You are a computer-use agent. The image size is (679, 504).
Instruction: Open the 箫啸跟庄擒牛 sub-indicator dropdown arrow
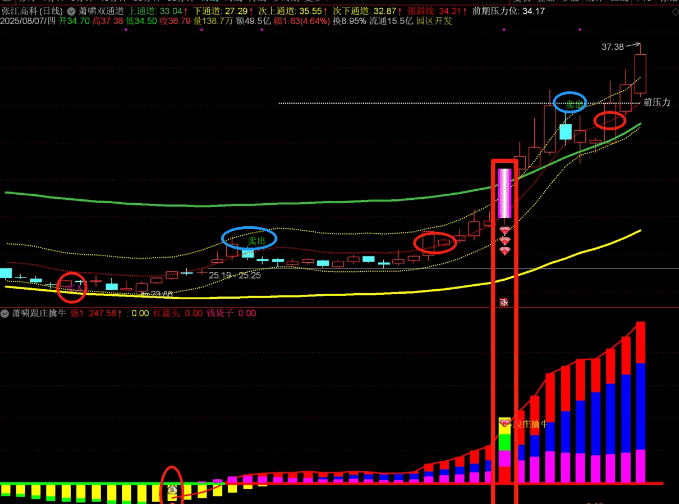(5, 313)
